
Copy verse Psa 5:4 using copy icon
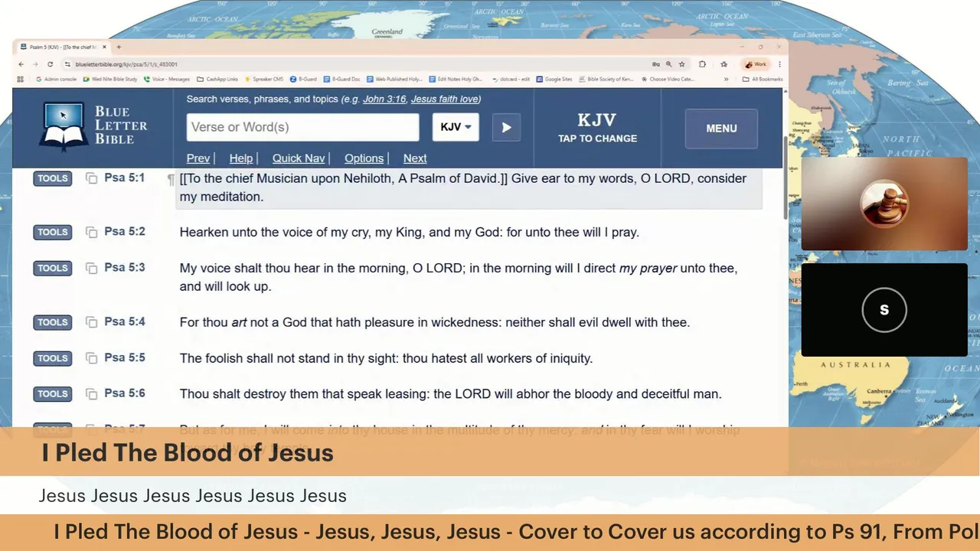click(91, 322)
